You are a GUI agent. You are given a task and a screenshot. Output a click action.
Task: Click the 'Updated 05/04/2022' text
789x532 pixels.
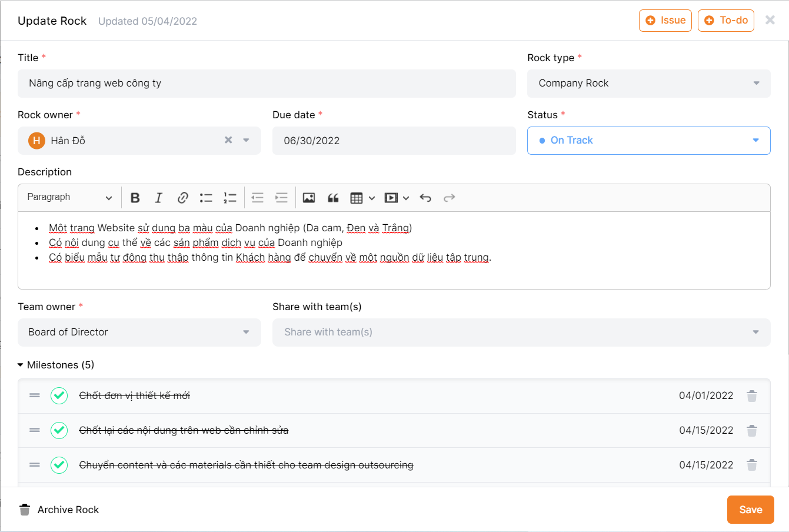[x=148, y=21]
